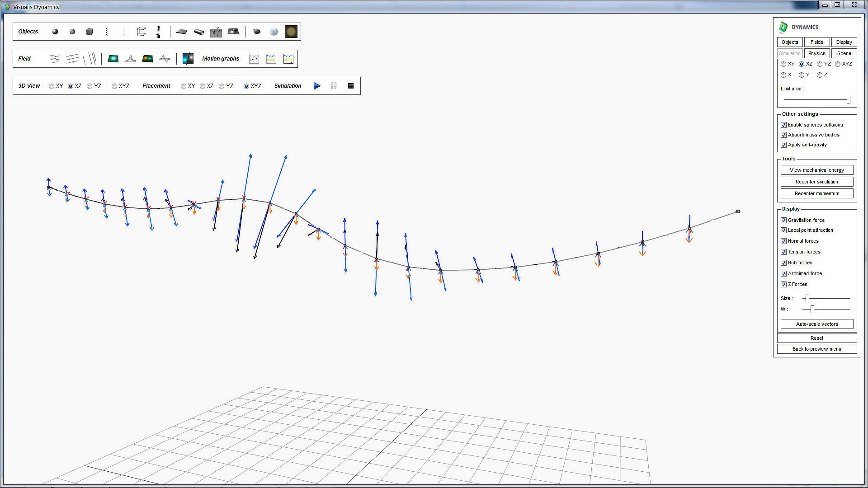The width and height of the screenshot is (868, 488).
Task: Click the cylinder object icon
Action: coord(199,32)
